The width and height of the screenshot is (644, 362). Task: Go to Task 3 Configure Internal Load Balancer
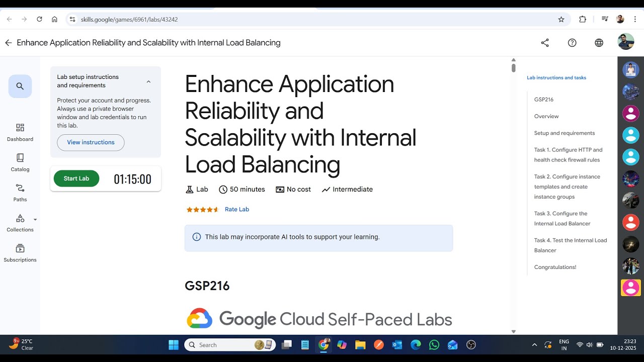click(562, 219)
